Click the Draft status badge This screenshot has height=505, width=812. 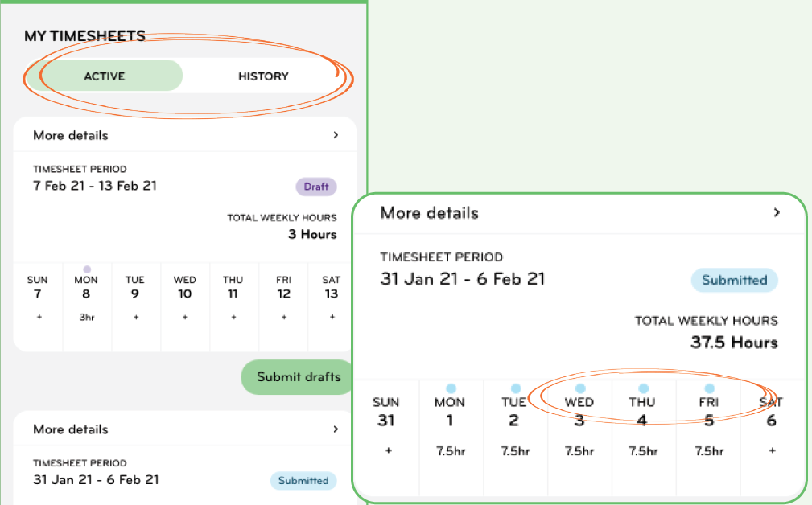coord(316,187)
